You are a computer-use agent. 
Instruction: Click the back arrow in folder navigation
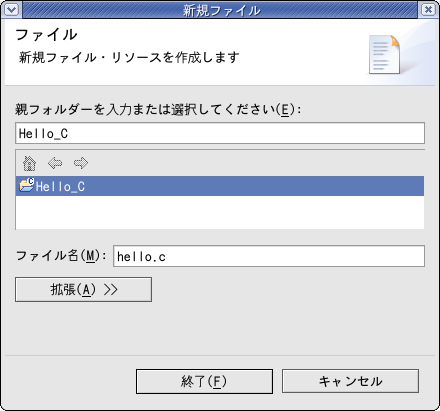click(55, 163)
